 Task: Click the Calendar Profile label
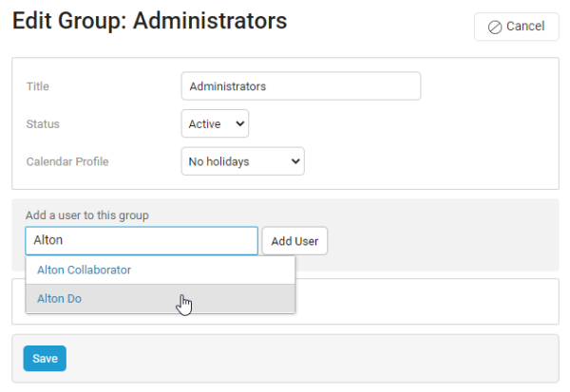click(67, 161)
